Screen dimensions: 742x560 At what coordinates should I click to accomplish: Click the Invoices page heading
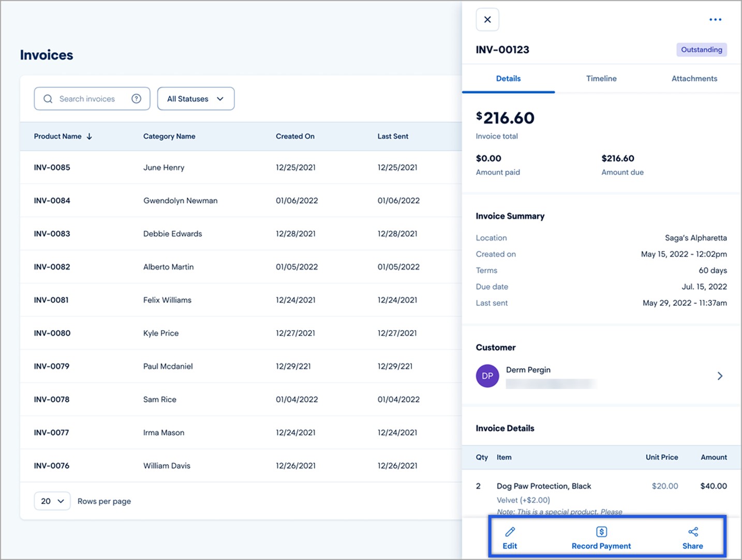(47, 55)
